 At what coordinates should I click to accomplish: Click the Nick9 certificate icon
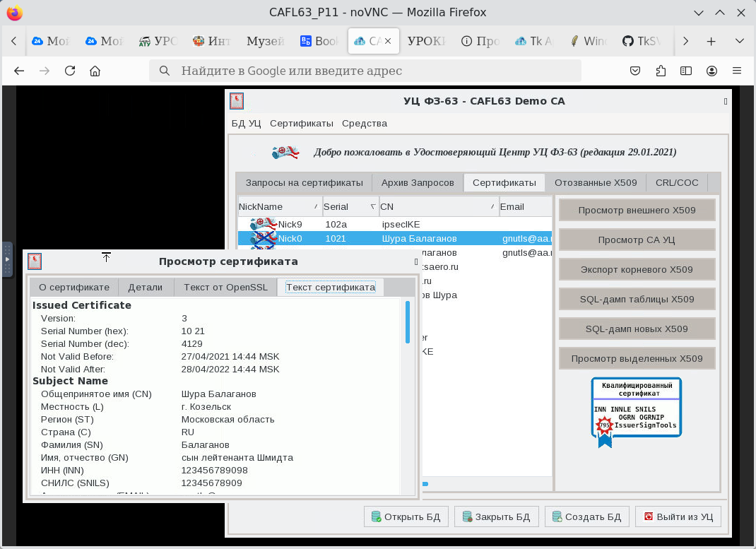[x=264, y=224]
